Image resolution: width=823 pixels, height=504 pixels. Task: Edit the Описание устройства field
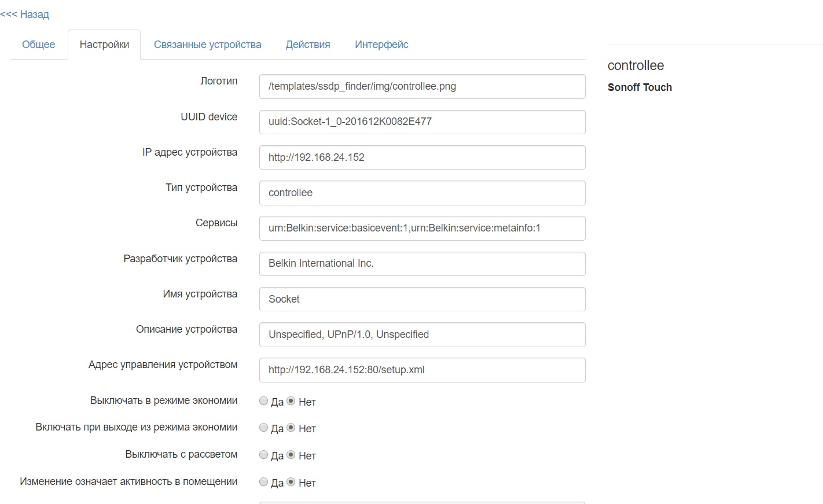pos(422,334)
